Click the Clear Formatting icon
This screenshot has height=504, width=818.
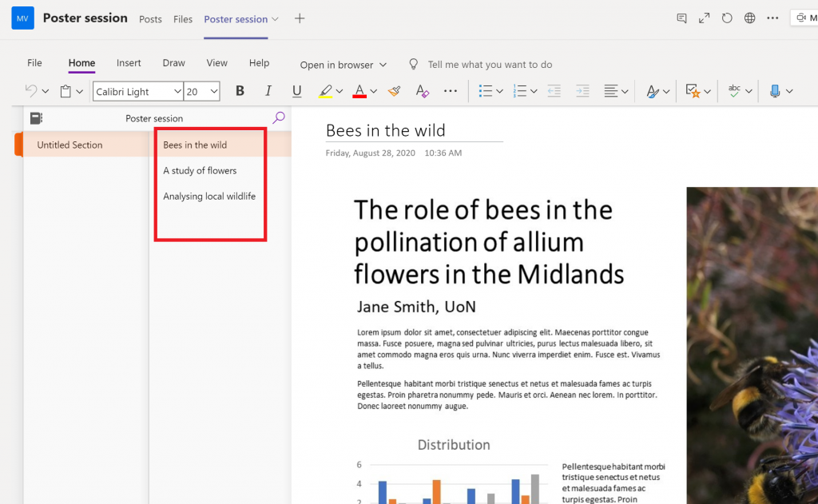click(423, 91)
